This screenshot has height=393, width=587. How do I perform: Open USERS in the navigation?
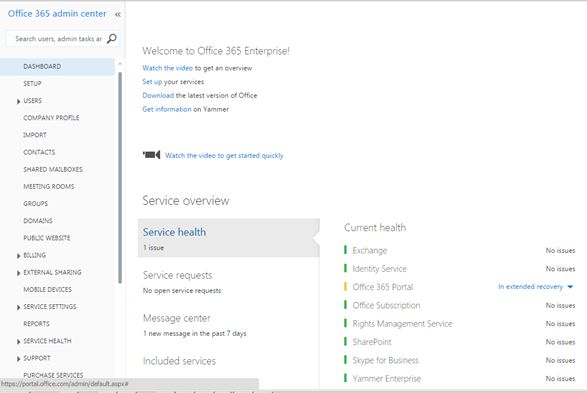(x=33, y=101)
